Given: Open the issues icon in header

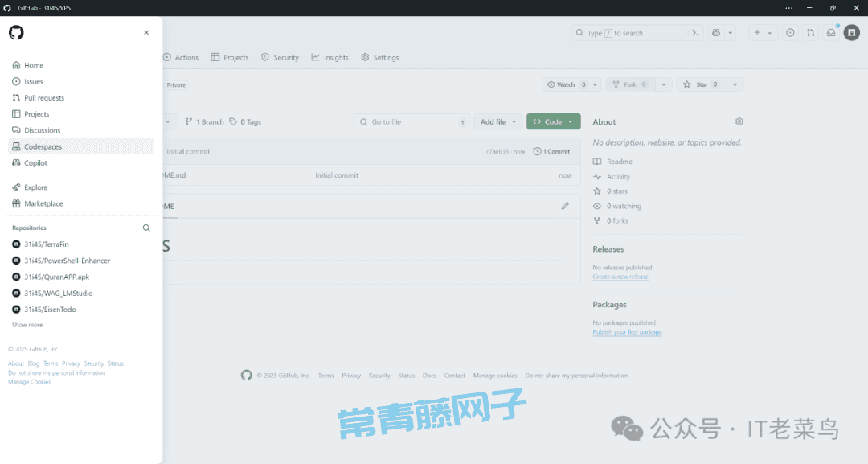Looking at the screenshot, I should pos(790,33).
